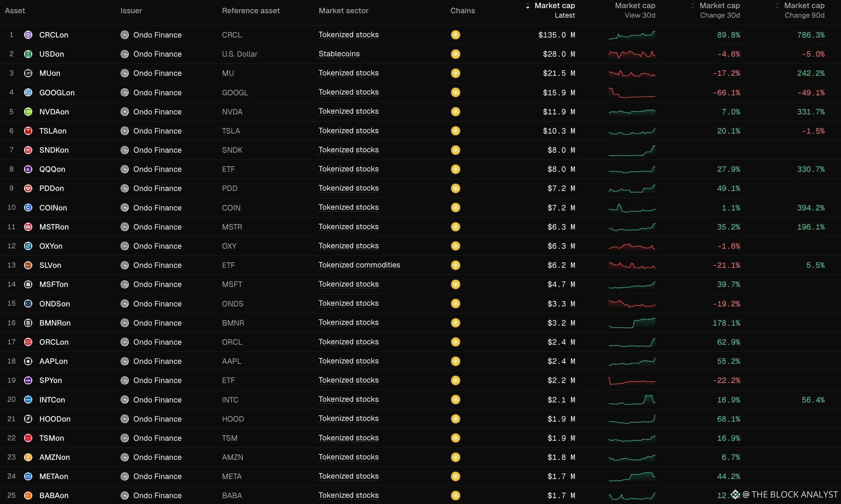Screen dimensions: 841x504
Task: Sort by Market cap Change 30d column
Action: (716, 10)
